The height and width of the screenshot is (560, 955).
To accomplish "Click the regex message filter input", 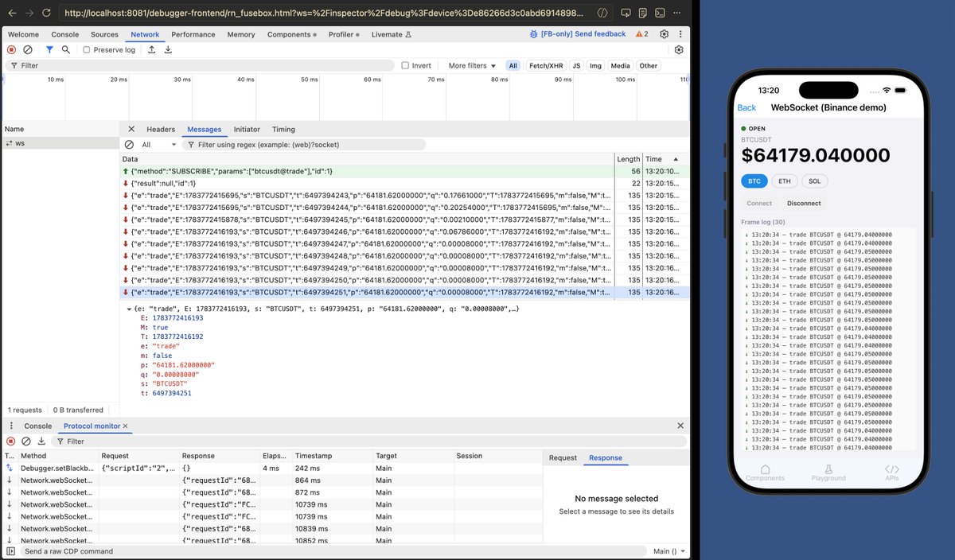I will [304, 145].
